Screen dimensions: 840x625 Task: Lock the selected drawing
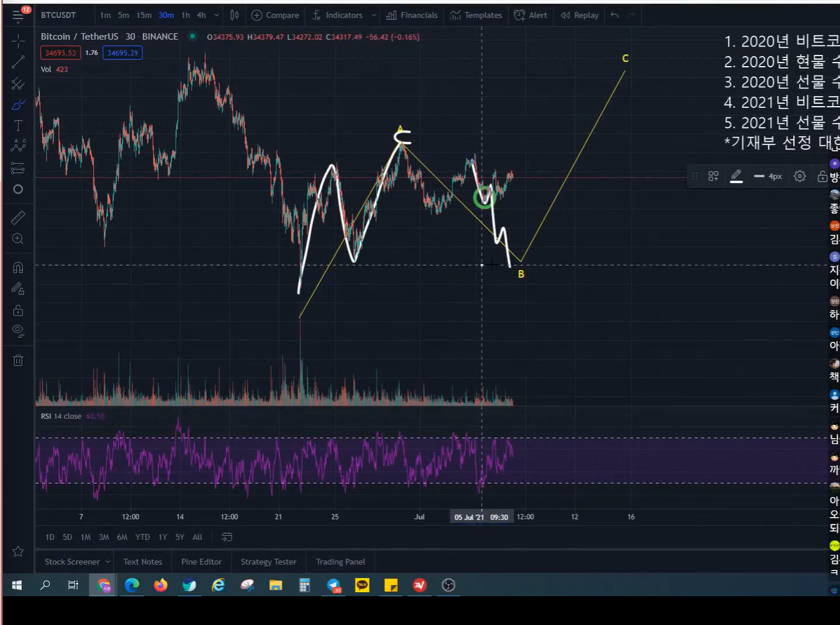(822, 176)
